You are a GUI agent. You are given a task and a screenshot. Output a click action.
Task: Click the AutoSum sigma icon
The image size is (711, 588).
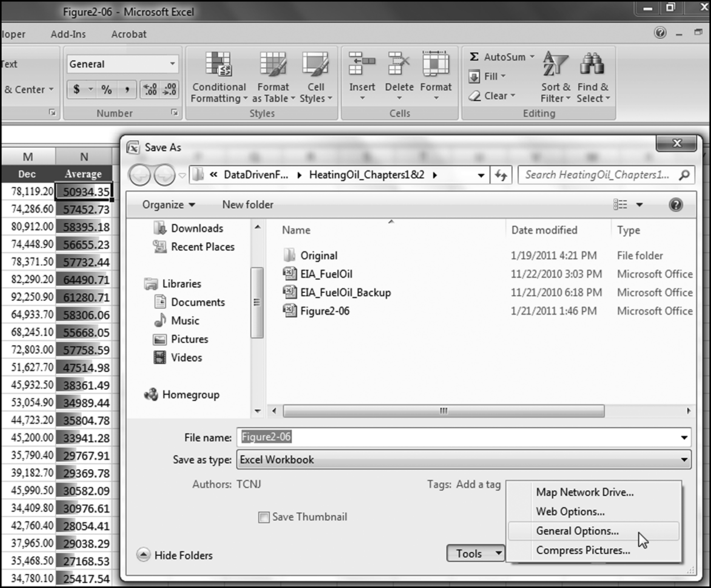pos(474,57)
